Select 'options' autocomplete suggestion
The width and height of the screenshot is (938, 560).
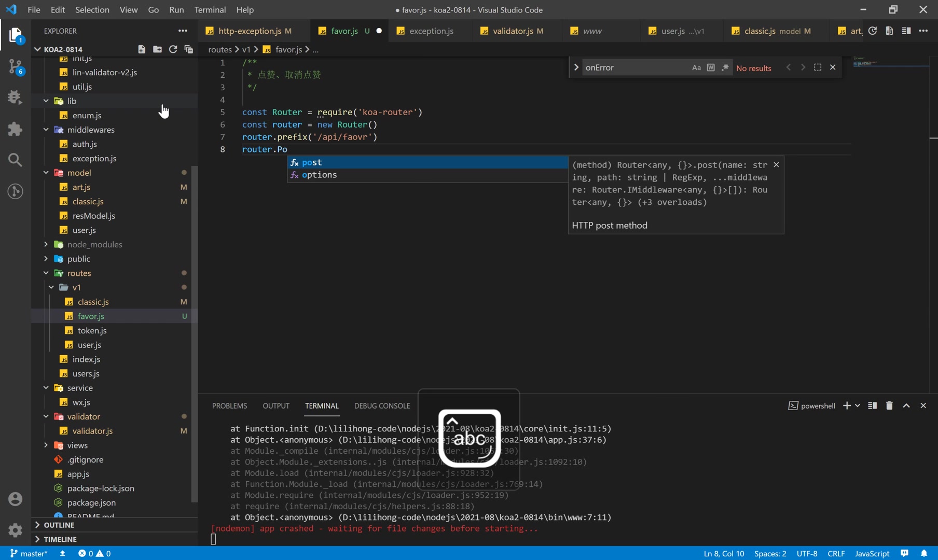[x=427, y=175]
